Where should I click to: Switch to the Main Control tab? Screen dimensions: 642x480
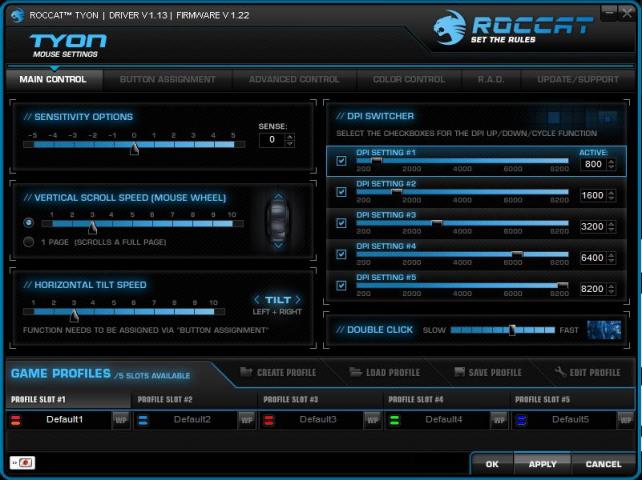point(53,79)
